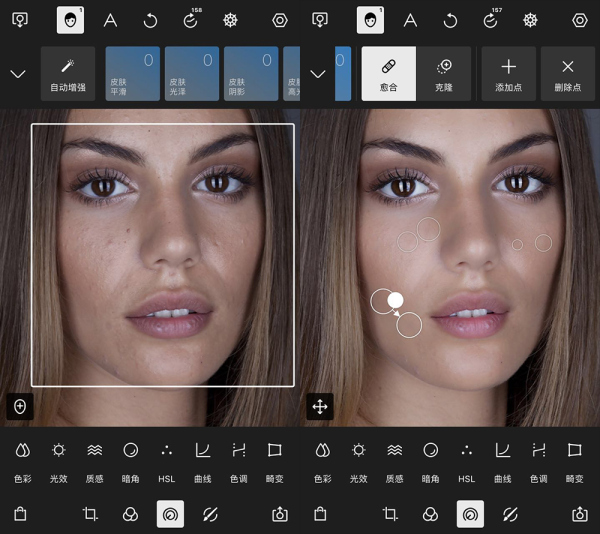Screen dimensions: 600x534
Task: Open Skin Shadow (皮肤阴影) adjustment tile
Action: (x=250, y=73)
